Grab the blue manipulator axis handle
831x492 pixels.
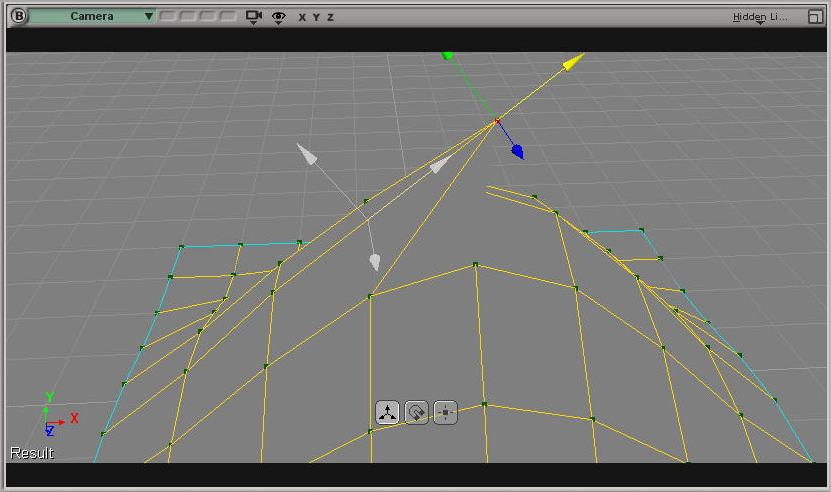[518, 152]
